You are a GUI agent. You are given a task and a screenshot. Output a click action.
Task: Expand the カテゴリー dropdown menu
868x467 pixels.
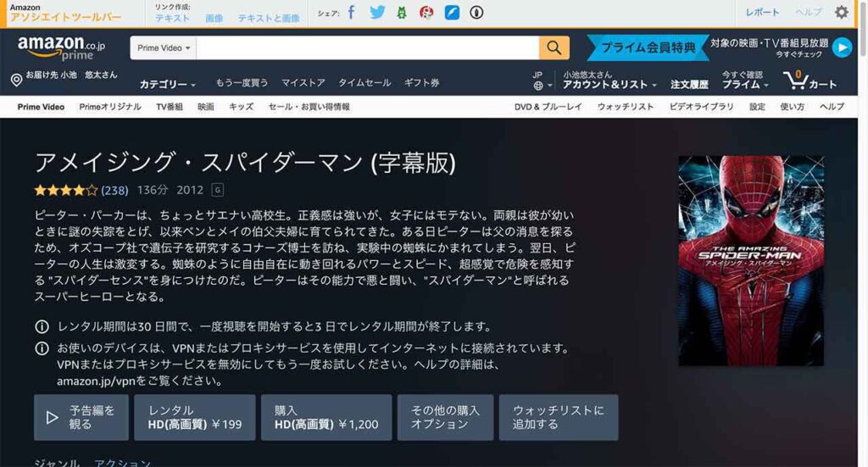[167, 85]
